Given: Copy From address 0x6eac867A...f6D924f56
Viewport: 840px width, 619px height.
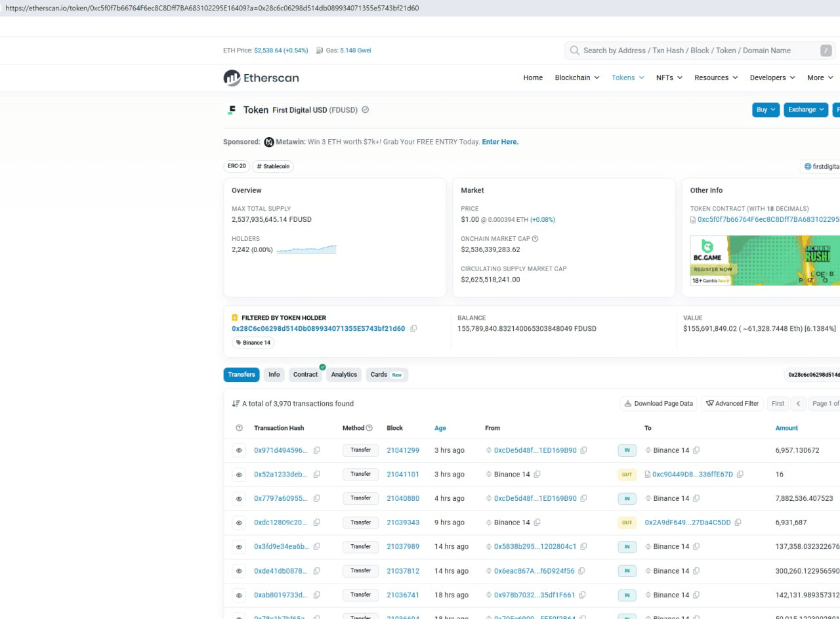Looking at the screenshot, I should (581, 571).
